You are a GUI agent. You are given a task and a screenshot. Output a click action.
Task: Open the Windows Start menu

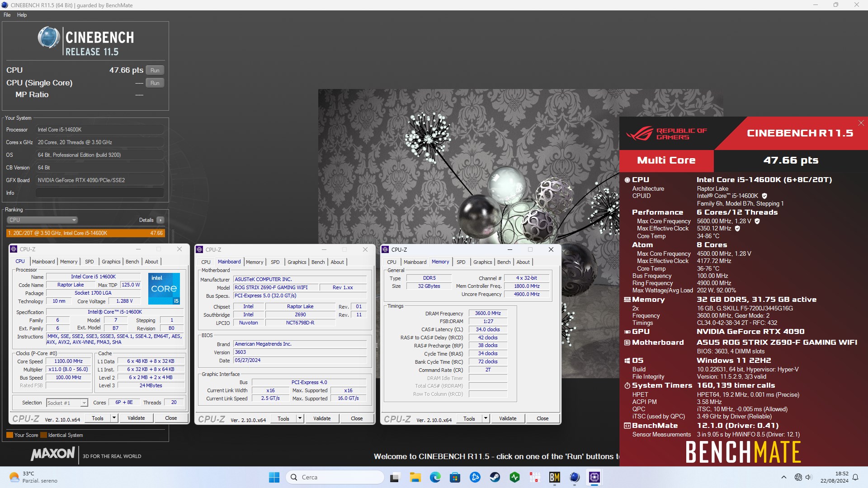click(274, 477)
